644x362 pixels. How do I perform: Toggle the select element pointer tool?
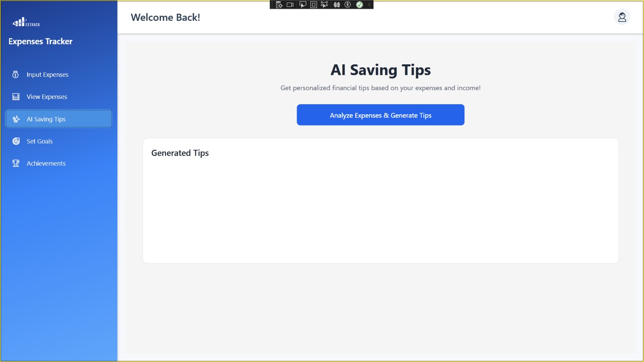[303, 5]
